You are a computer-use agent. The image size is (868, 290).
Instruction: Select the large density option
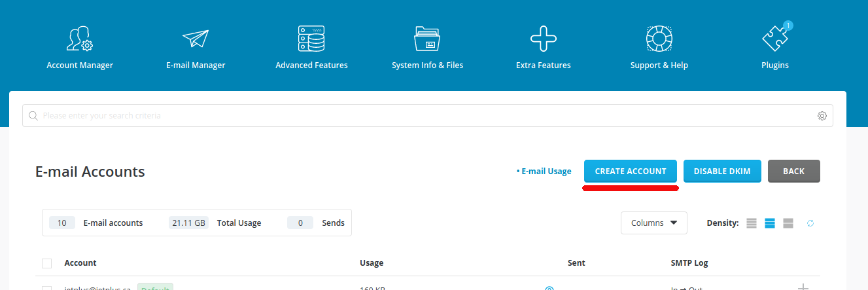click(788, 223)
